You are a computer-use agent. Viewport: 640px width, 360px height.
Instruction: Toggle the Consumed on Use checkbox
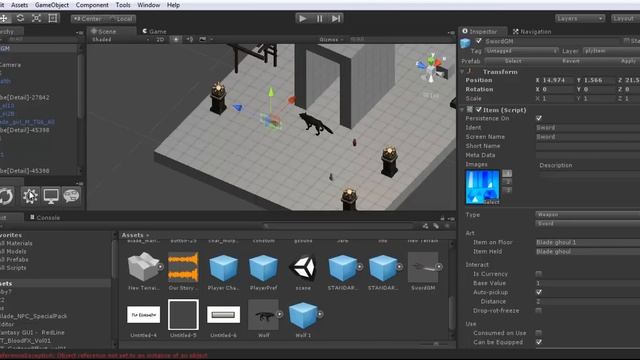539,333
